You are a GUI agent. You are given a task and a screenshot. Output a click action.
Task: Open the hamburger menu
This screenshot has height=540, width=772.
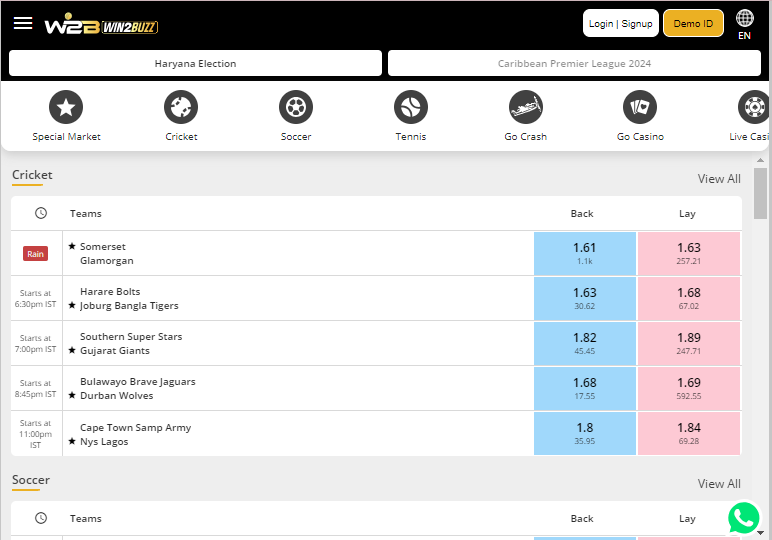pos(23,23)
